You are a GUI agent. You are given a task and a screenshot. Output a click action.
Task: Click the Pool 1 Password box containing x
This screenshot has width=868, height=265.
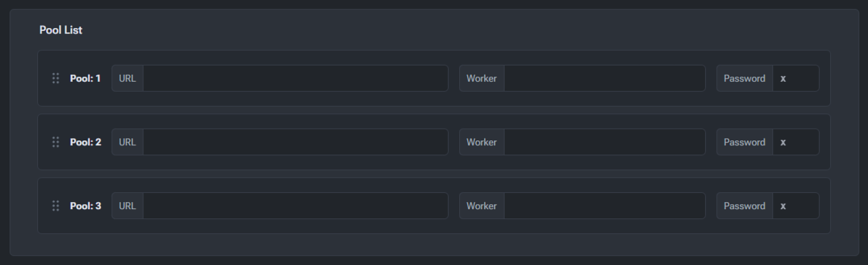(x=796, y=78)
